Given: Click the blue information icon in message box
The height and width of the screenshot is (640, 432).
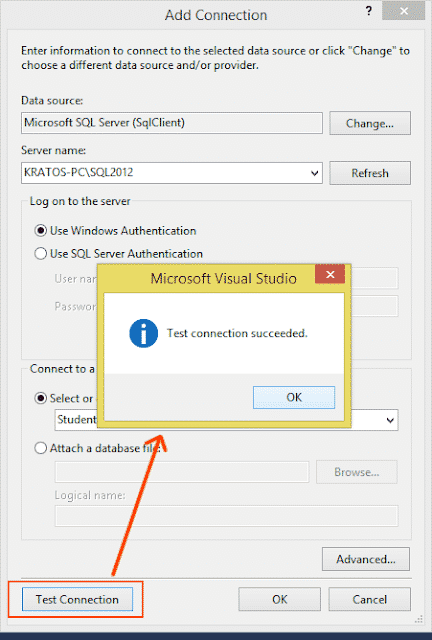Looking at the screenshot, I should click(x=143, y=333).
